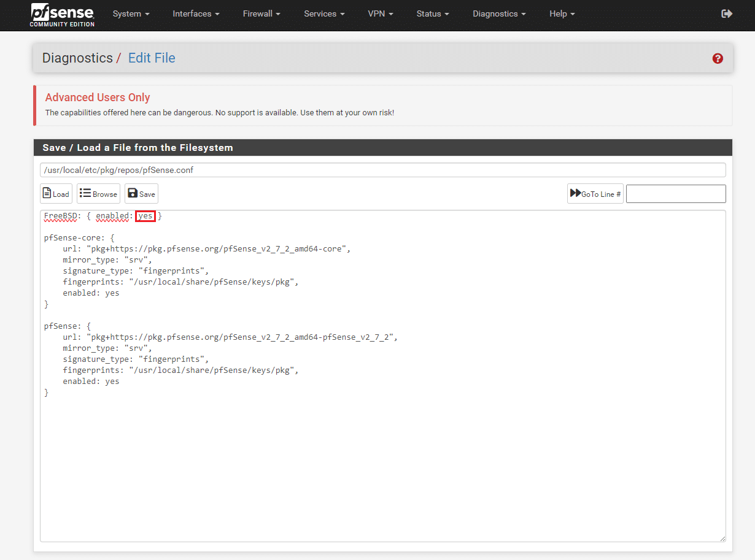Click the Diagnostics breadcrumb text
The image size is (755, 560).
coord(77,58)
